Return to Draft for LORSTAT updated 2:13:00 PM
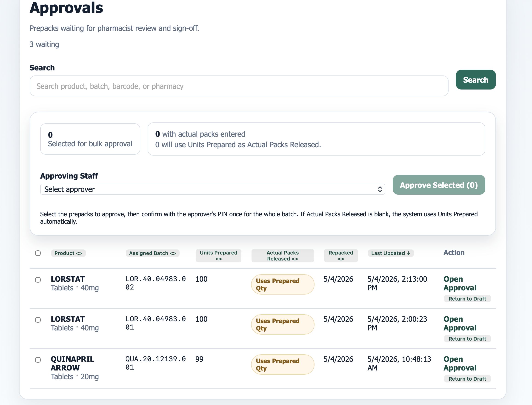The width and height of the screenshot is (532, 405). (x=467, y=299)
